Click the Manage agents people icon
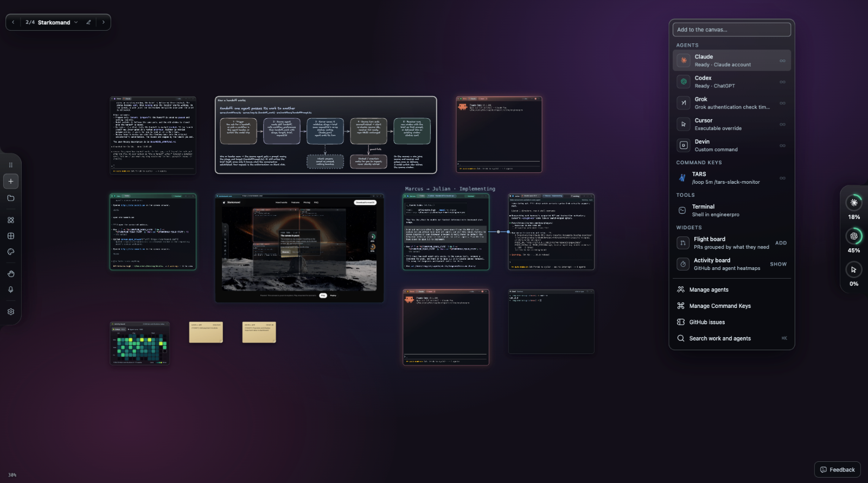This screenshot has width=868, height=483. [681, 289]
